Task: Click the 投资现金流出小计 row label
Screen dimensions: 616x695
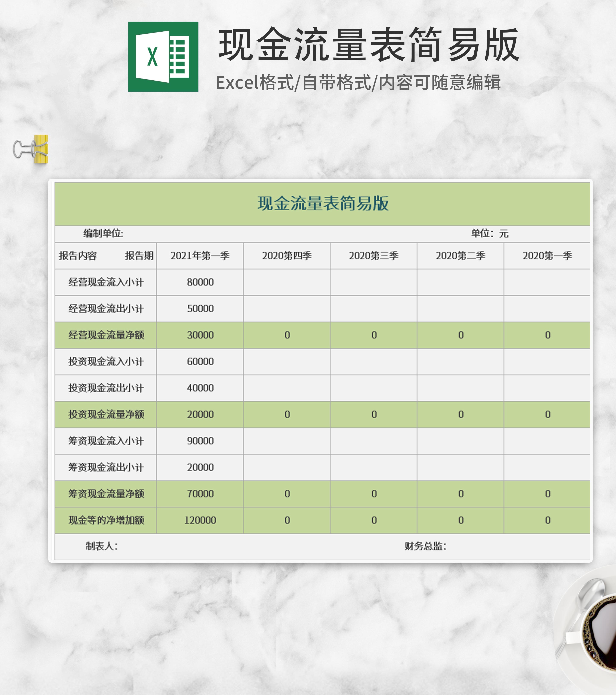Action: [x=106, y=388]
